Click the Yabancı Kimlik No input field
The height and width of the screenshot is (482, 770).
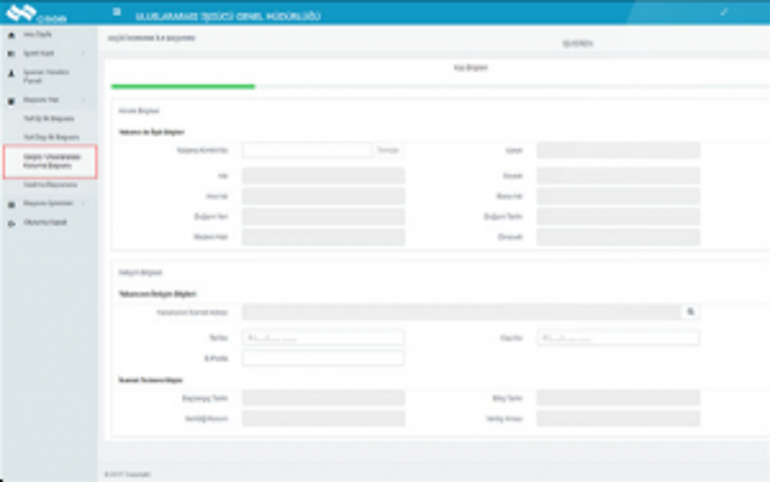[x=307, y=150]
